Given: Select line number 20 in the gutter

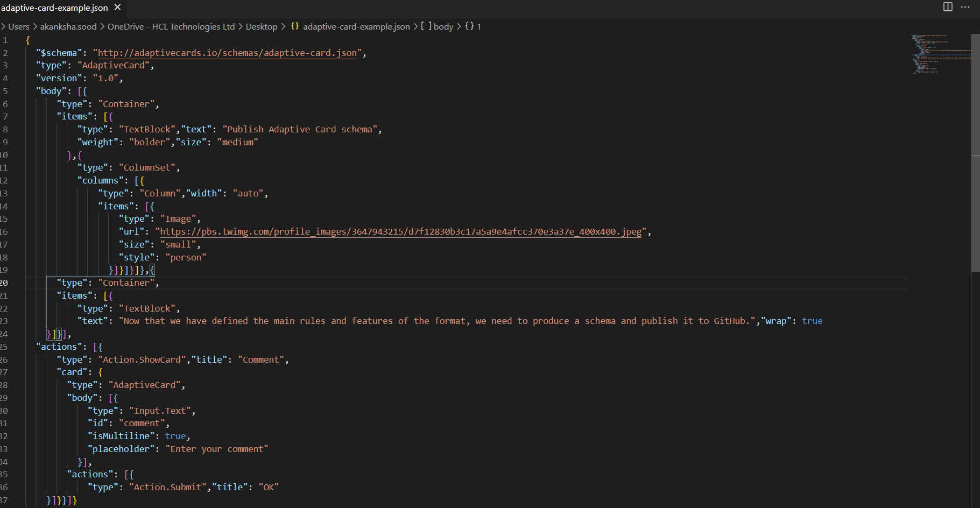Looking at the screenshot, I should click(x=5, y=282).
